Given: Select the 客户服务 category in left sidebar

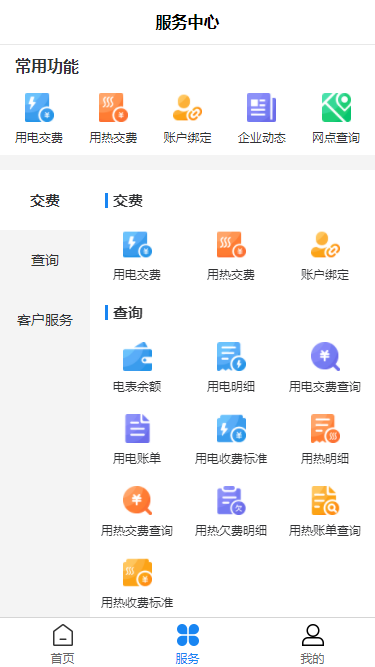Looking at the screenshot, I should (x=45, y=319).
